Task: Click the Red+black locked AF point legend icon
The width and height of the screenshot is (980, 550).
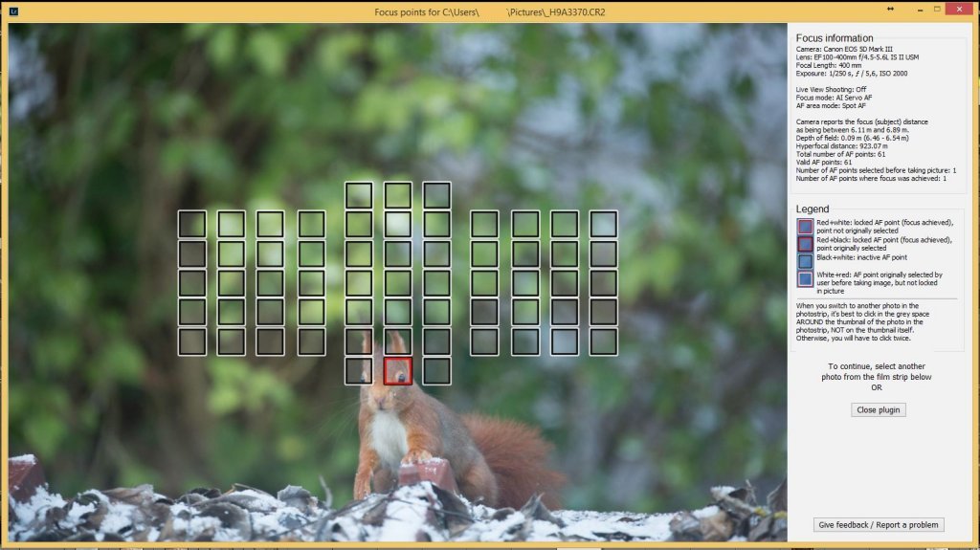Action: (805, 244)
